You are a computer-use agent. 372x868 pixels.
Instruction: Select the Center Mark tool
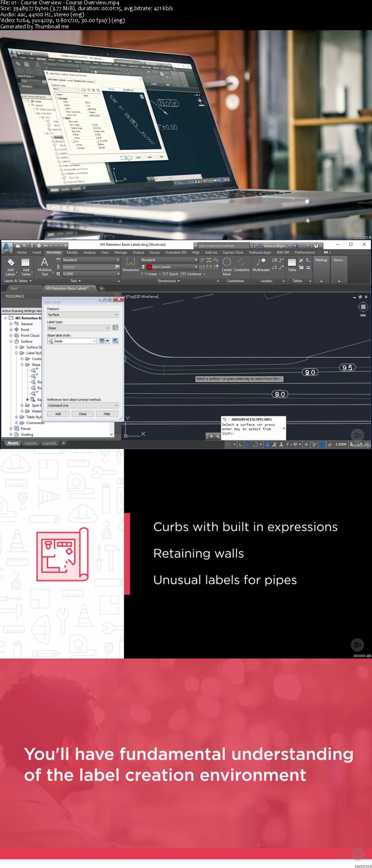[227, 266]
